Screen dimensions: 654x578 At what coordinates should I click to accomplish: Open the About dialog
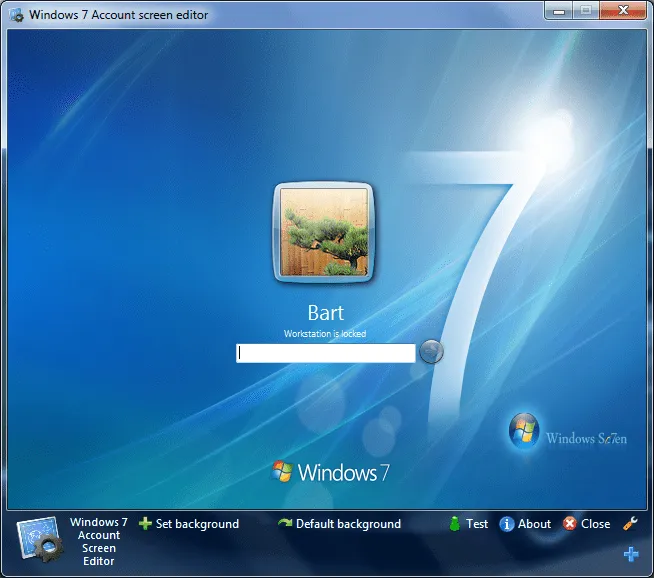[525, 524]
